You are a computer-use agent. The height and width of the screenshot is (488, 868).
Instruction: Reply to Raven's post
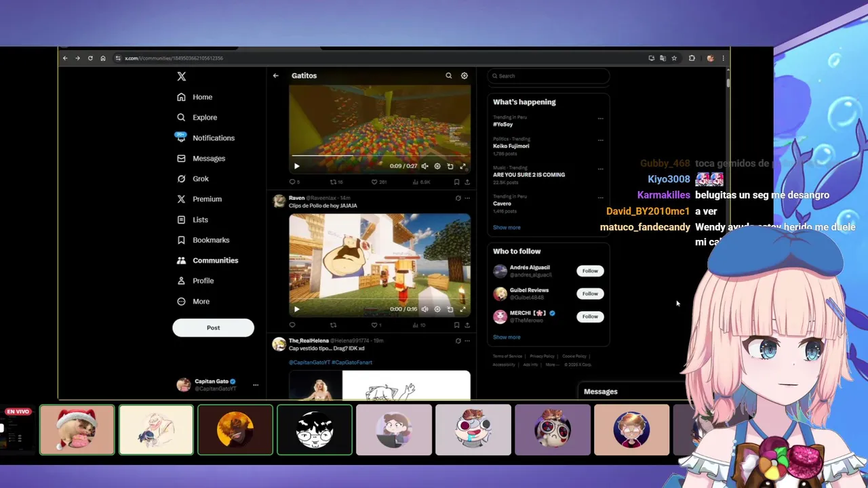click(x=292, y=325)
